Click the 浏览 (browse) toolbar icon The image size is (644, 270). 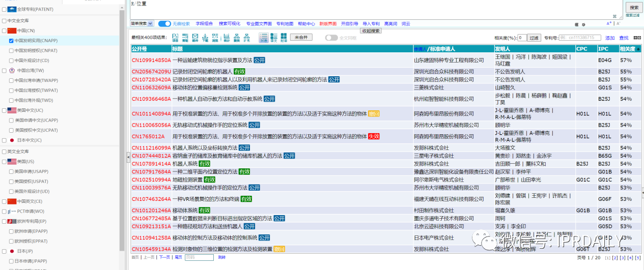[x=215, y=37]
